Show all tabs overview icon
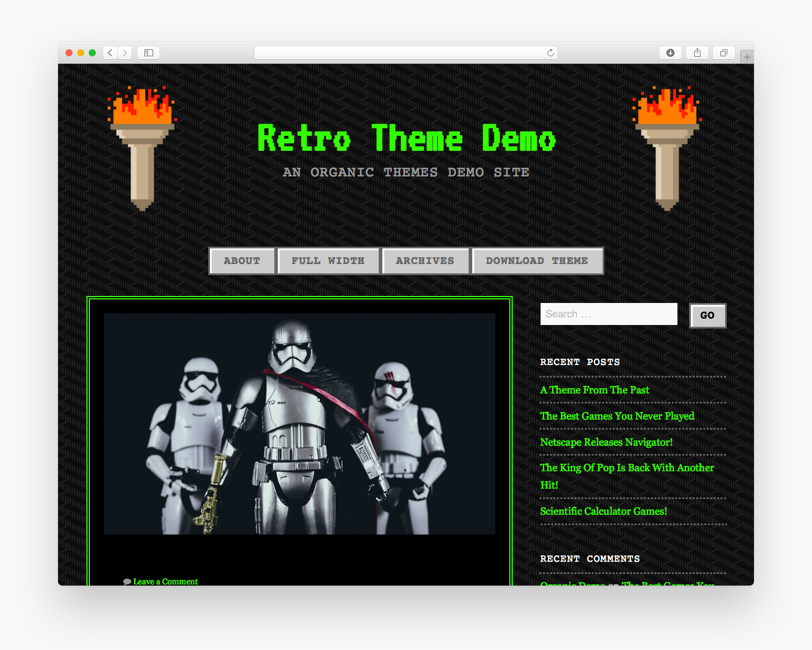This screenshot has height=650, width=812. (723, 52)
